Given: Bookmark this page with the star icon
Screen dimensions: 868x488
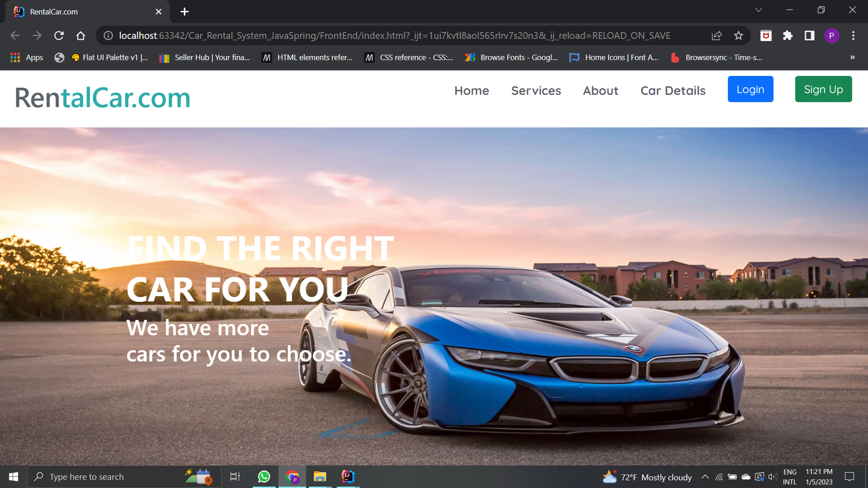Looking at the screenshot, I should click(x=738, y=36).
